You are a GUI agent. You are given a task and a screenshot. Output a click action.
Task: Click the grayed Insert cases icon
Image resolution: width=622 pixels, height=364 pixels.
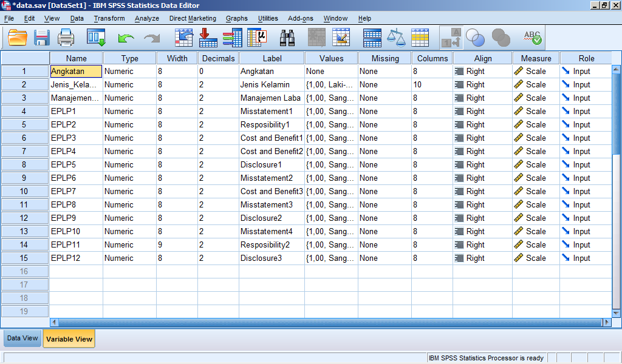316,38
